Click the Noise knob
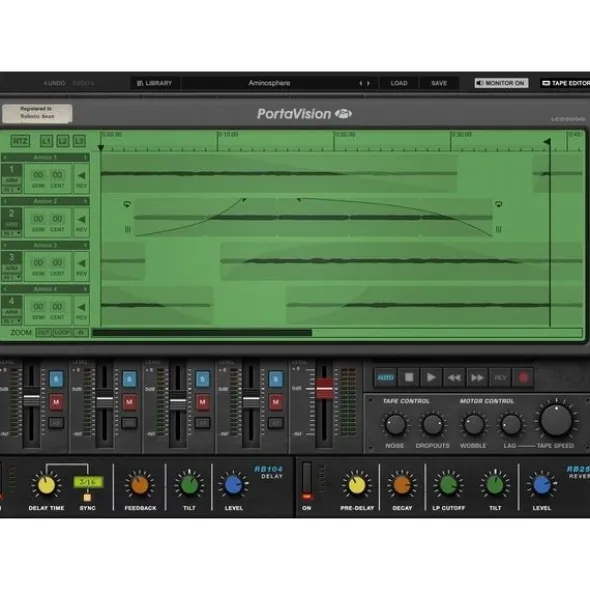This screenshot has height=591, width=590. (x=395, y=425)
